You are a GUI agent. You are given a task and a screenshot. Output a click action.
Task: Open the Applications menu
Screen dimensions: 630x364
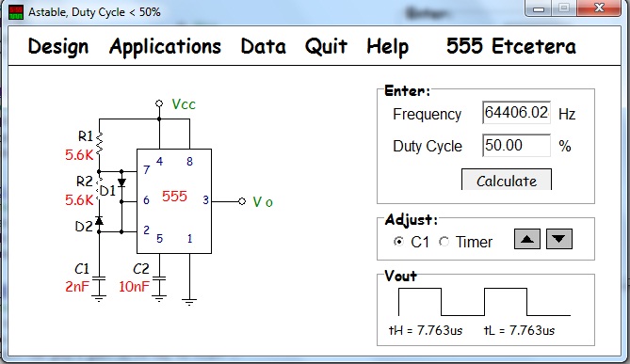165,46
